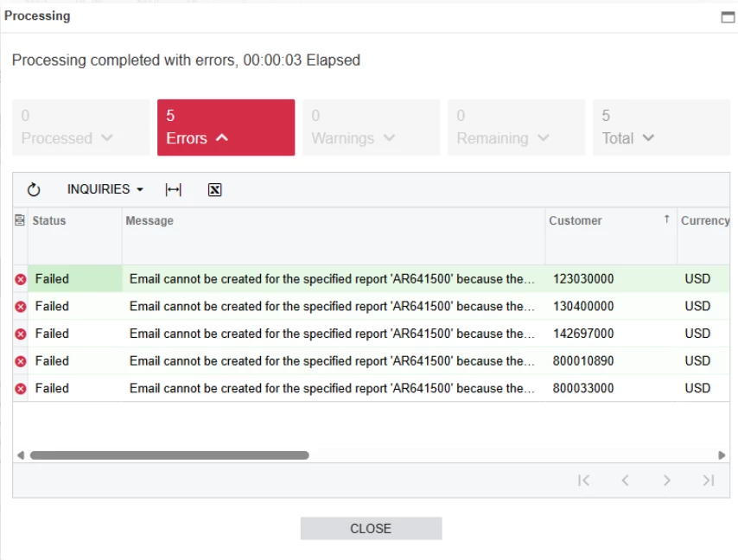
Task: Select customer cell 142697000
Action: click(611, 334)
